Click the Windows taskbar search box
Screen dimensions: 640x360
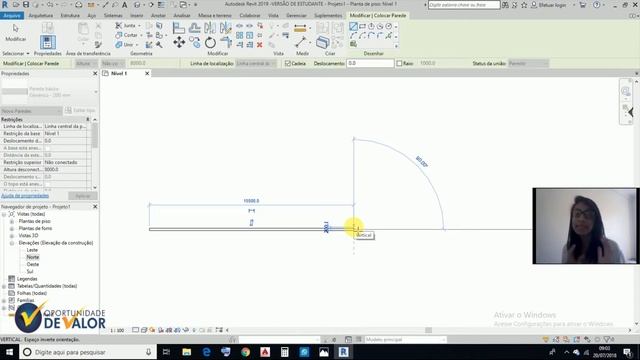pyautogui.click(x=88, y=352)
